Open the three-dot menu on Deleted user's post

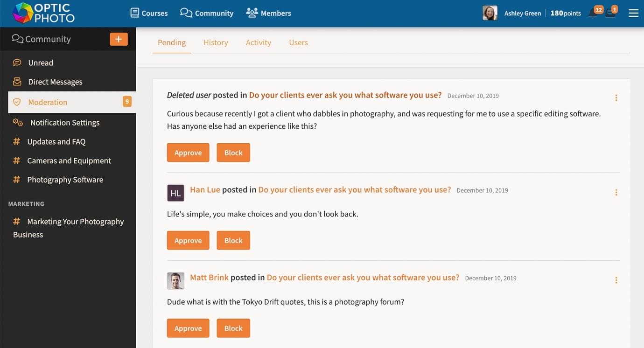click(x=616, y=97)
